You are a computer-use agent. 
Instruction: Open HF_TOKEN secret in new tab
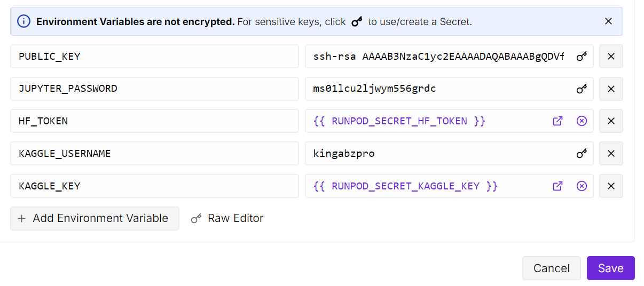(x=557, y=121)
